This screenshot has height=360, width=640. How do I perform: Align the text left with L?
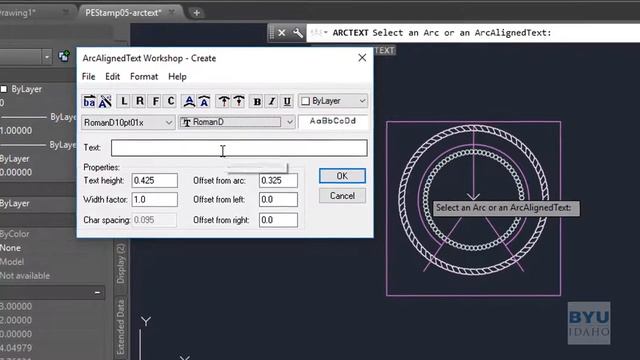click(x=124, y=101)
